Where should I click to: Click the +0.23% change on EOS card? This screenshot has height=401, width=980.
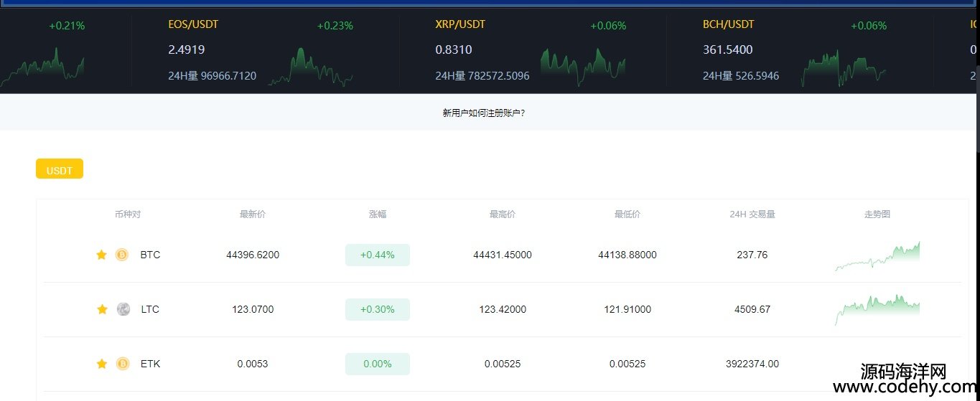335,26
